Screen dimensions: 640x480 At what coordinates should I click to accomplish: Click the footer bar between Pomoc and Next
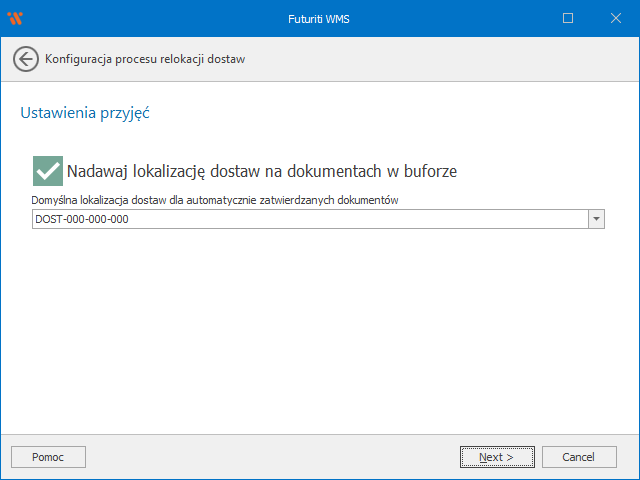[270, 457]
